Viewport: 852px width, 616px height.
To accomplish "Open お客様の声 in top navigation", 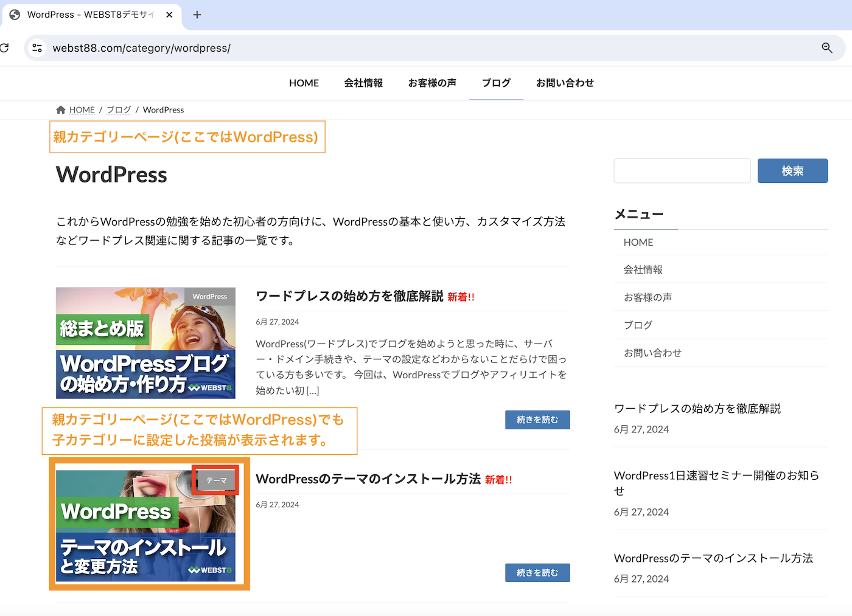I will pos(432,83).
